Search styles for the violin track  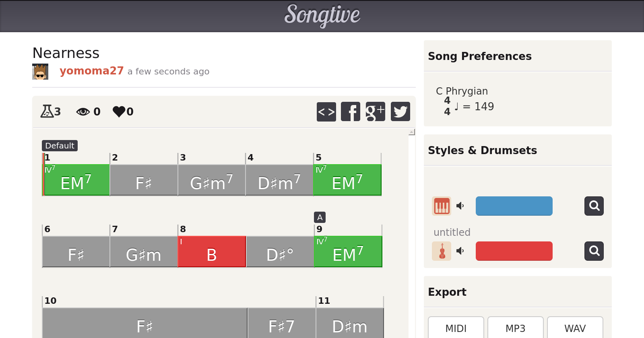coord(594,251)
